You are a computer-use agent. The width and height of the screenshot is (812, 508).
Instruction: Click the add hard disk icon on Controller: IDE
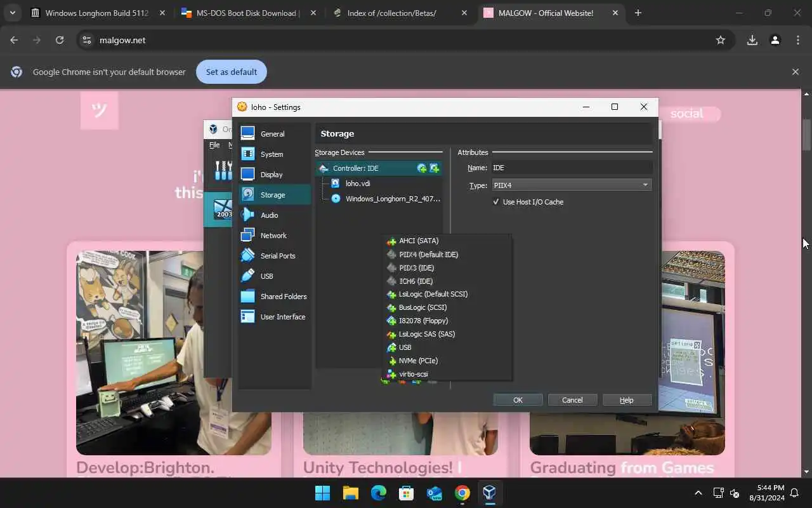tap(435, 168)
